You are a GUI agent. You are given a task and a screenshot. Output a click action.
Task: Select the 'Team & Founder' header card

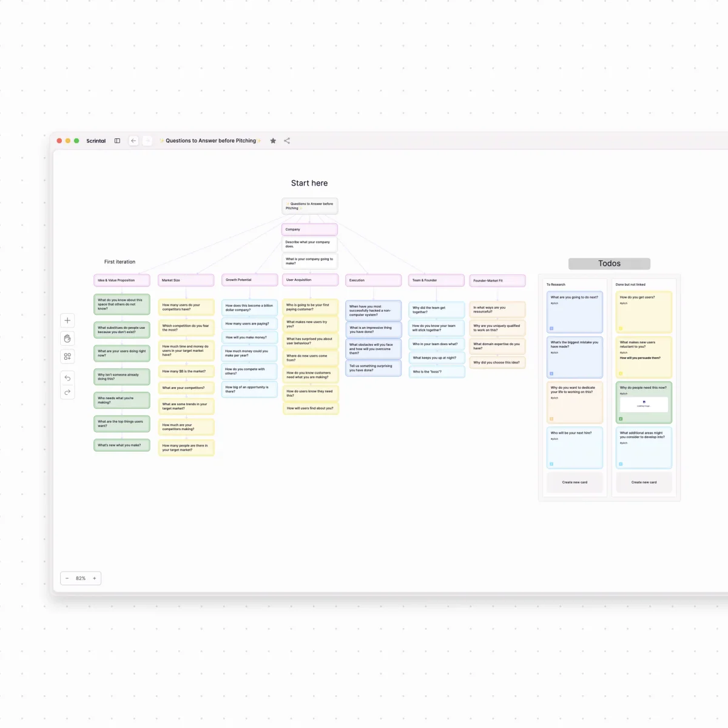[x=436, y=280]
